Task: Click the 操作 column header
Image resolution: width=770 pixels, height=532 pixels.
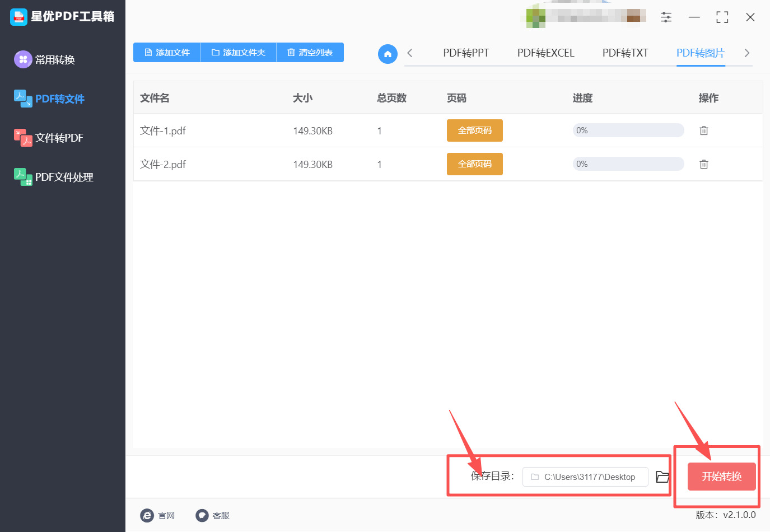Action: 708,98
